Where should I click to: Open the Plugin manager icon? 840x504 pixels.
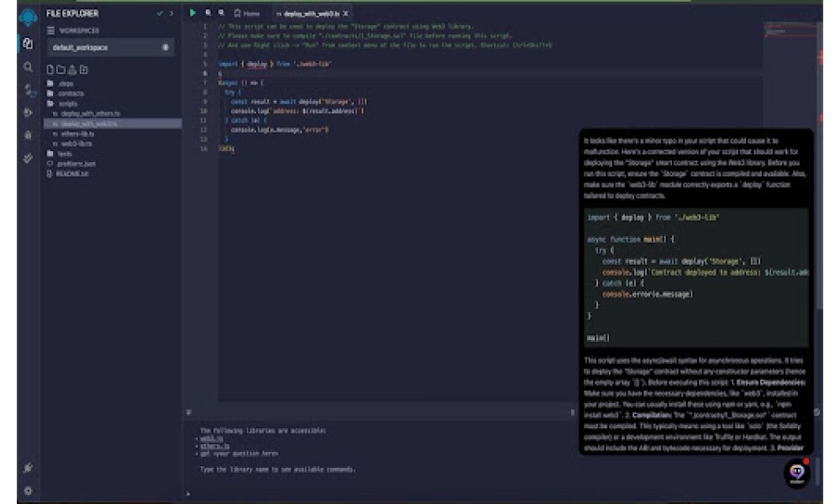click(x=28, y=468)
